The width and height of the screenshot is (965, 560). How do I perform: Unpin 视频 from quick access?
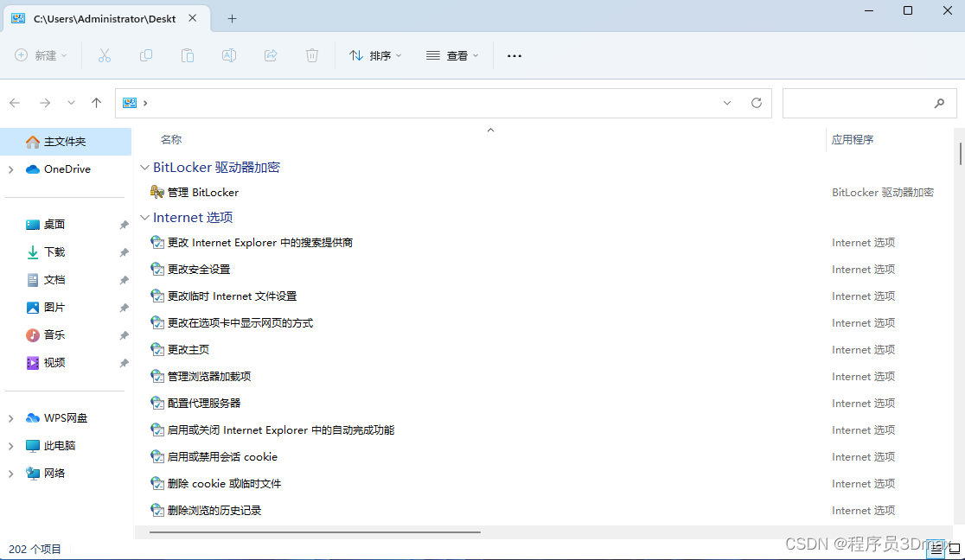124,363
